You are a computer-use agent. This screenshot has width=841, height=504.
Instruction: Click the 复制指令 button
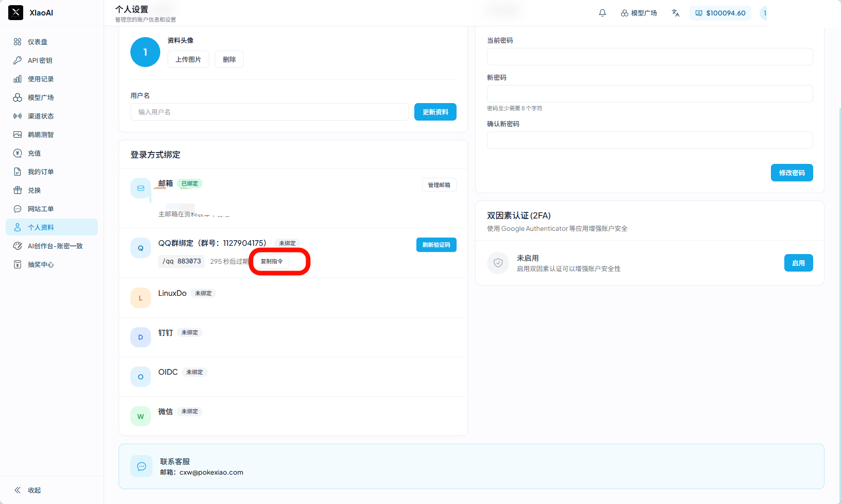[272, 261]
